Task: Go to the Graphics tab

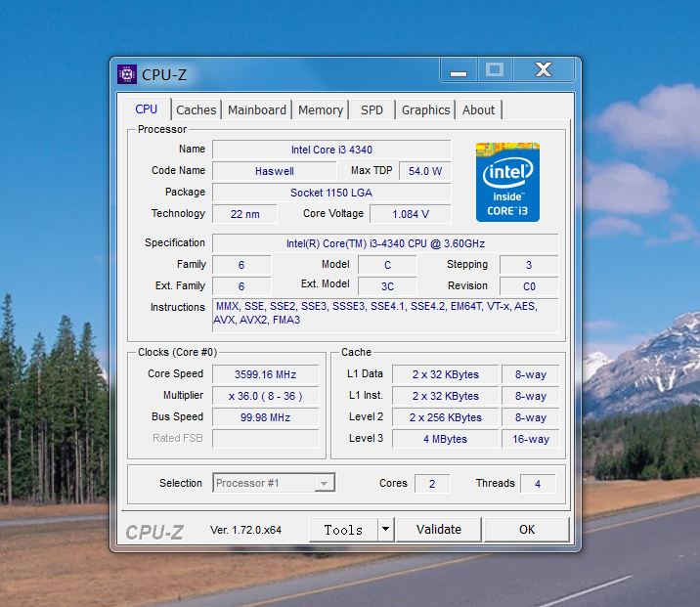Action: pos(425,110)
